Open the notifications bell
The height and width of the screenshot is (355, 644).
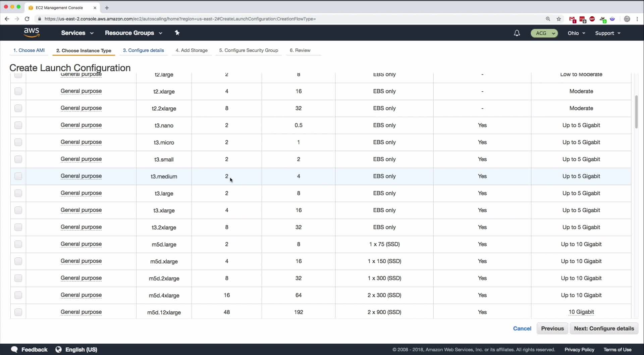pyautogui.click(x=517, y=33)
